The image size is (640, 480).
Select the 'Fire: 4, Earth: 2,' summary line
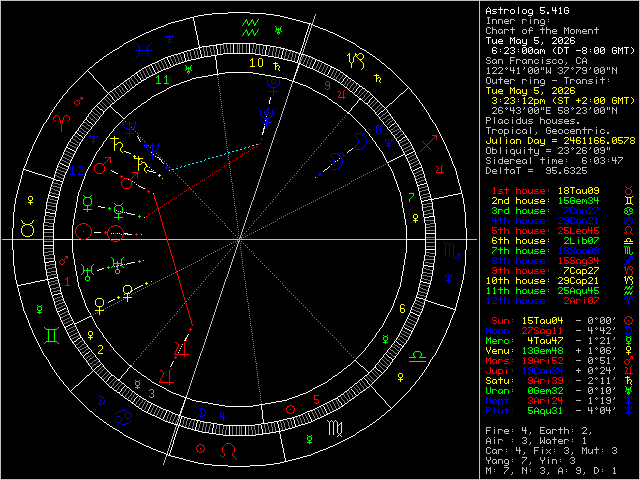[539, 431]
